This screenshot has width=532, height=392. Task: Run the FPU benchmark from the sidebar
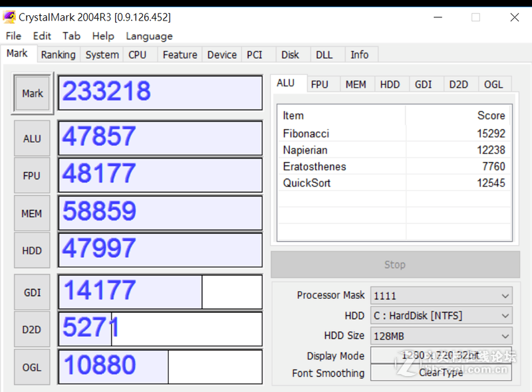tap(31, 175)
